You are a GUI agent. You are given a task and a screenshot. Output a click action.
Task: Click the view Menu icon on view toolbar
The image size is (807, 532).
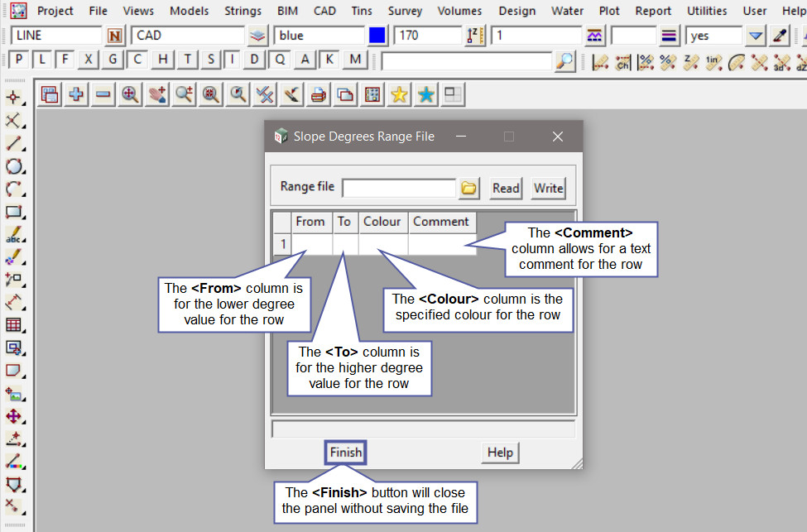click(x=50, y=94)
